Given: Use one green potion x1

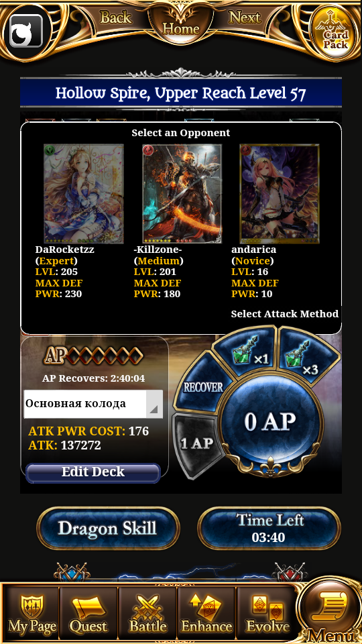Looking at the screenshot, I should click(x=247, y=351).
